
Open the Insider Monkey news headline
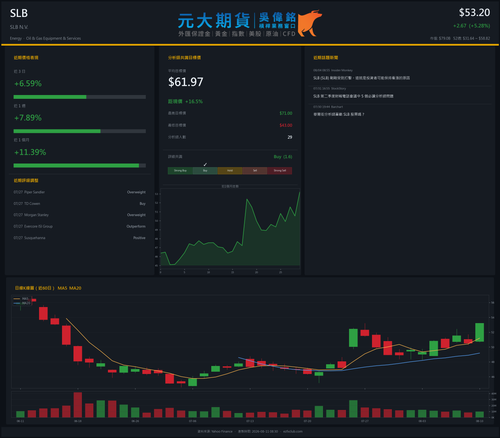tap(361, 78)
